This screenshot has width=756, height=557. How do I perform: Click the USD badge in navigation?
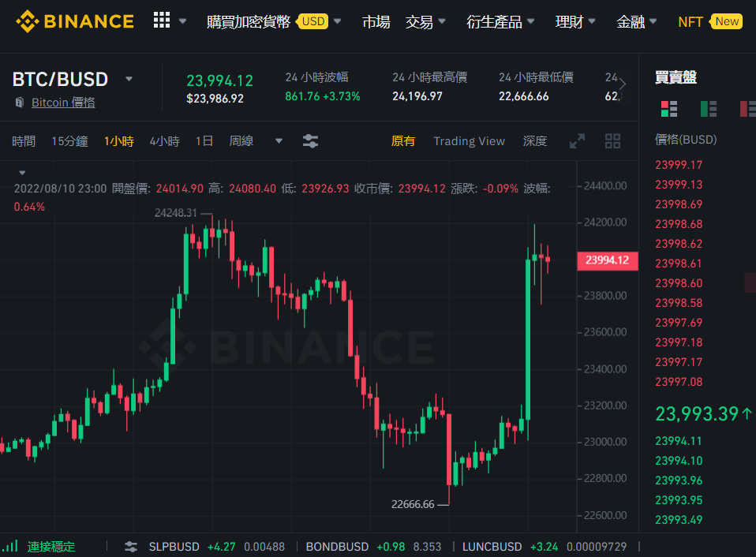point(313,21)
